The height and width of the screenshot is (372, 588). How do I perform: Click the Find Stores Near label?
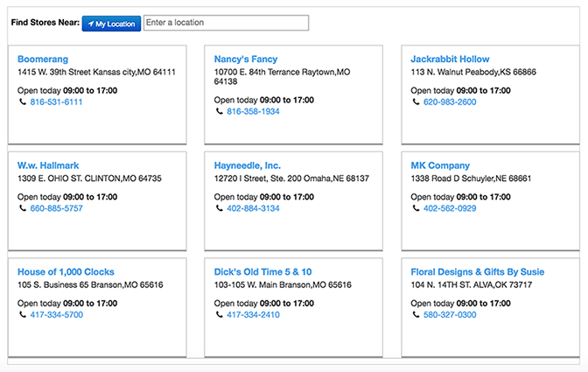[x=45, y=23]
